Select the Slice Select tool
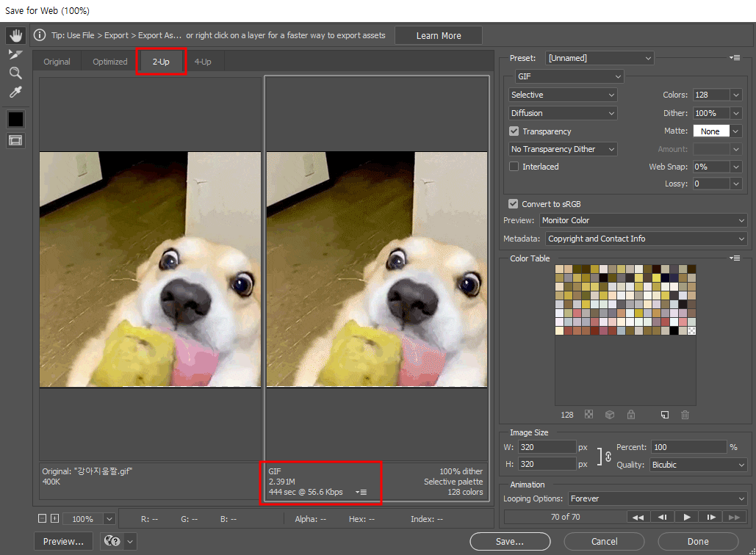The image size is (756, 555). (15, 54)
